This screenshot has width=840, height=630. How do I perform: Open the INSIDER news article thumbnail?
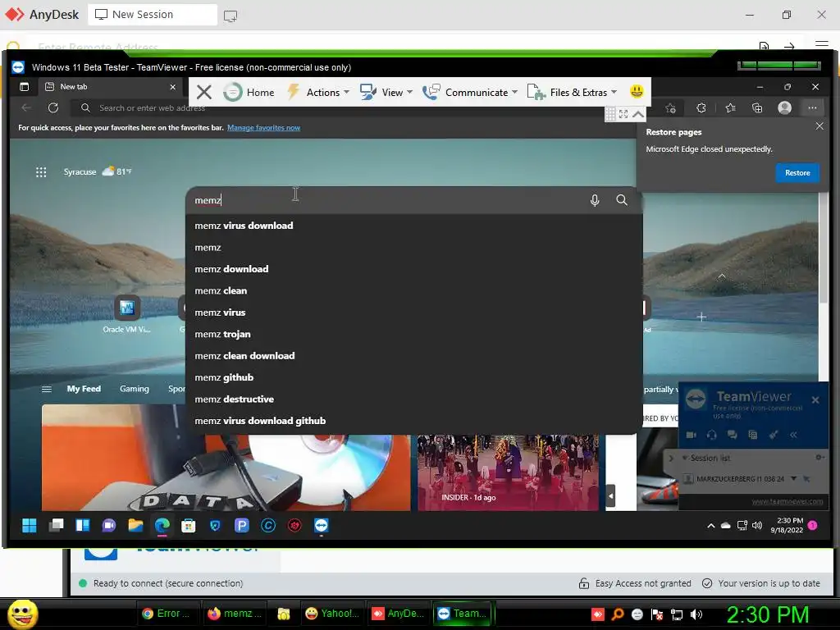point(508,472)
